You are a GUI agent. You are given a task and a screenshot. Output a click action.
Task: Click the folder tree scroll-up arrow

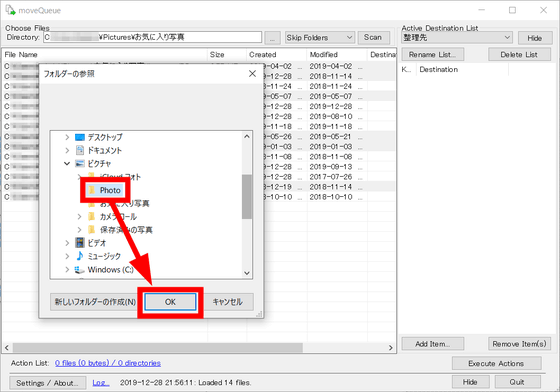tap(247, 136)
